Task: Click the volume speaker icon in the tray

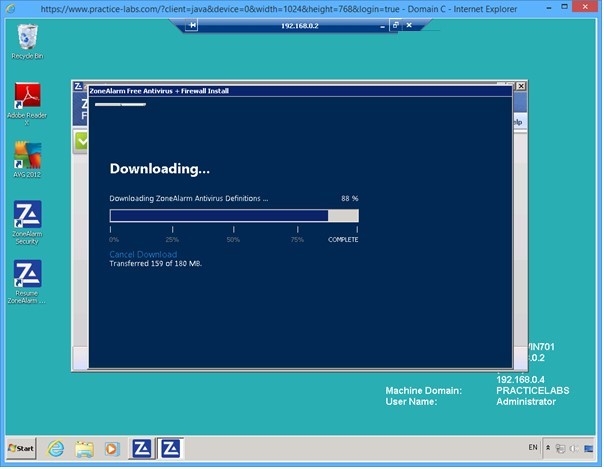Action: coord(574,448)
